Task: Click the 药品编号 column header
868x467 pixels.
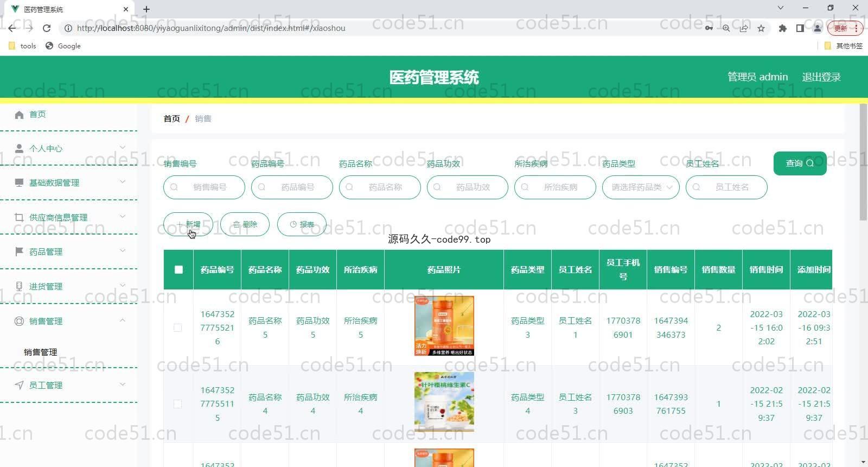Action: 217,269
